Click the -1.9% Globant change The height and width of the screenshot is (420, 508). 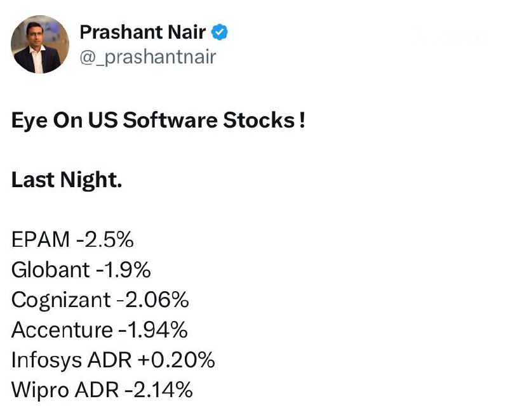pyautogui.click(x=123, y=270)
